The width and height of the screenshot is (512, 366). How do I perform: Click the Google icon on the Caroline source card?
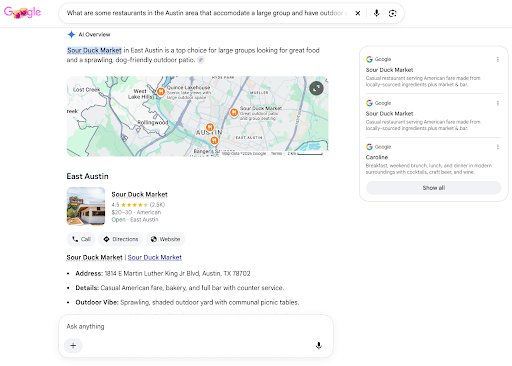click(x=369, y=147)
